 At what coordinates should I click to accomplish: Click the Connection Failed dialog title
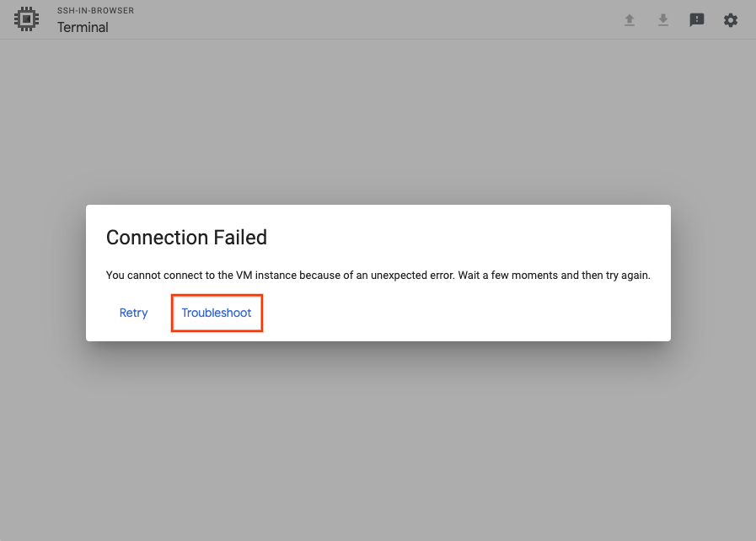coord(186,238)
